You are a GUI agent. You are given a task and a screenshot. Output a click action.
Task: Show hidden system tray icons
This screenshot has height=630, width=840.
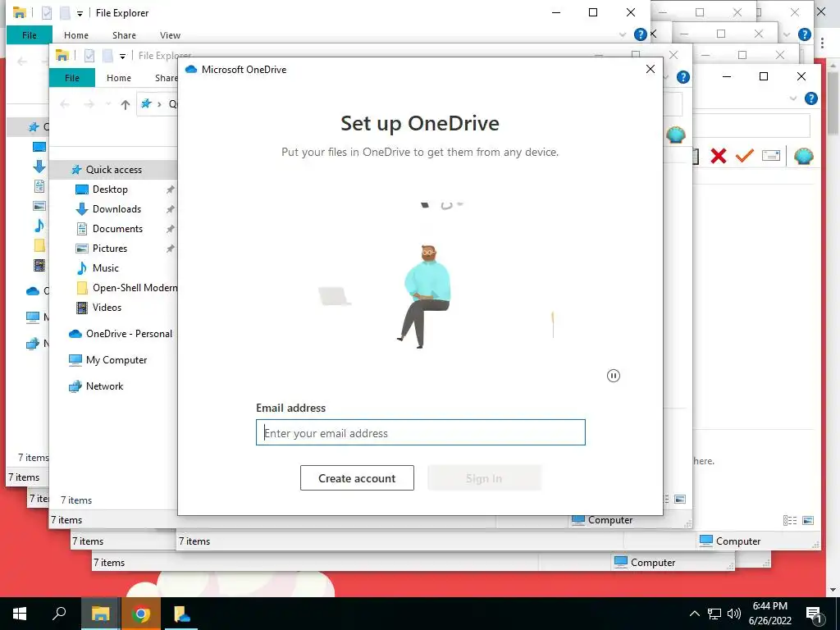[694, 614]
